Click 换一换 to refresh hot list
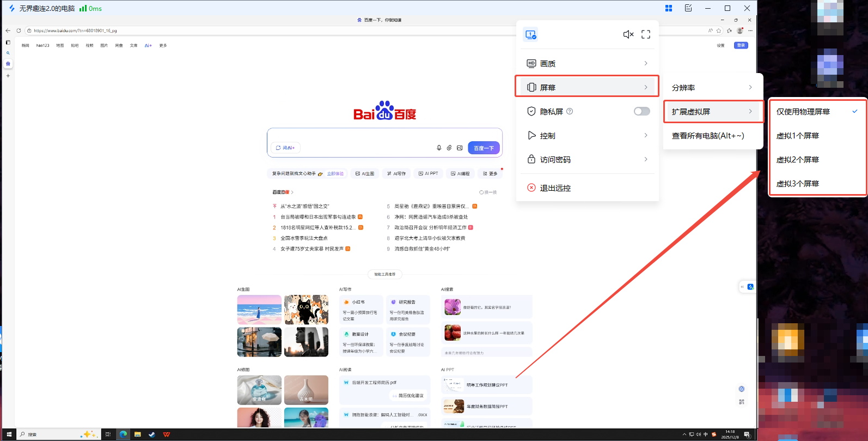The image size is (868, 441). tap(488, 192)
